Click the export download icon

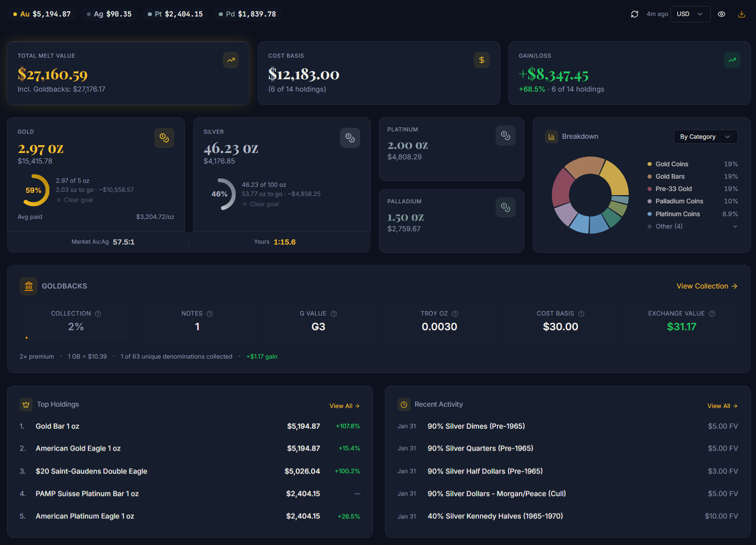[741, 14]
